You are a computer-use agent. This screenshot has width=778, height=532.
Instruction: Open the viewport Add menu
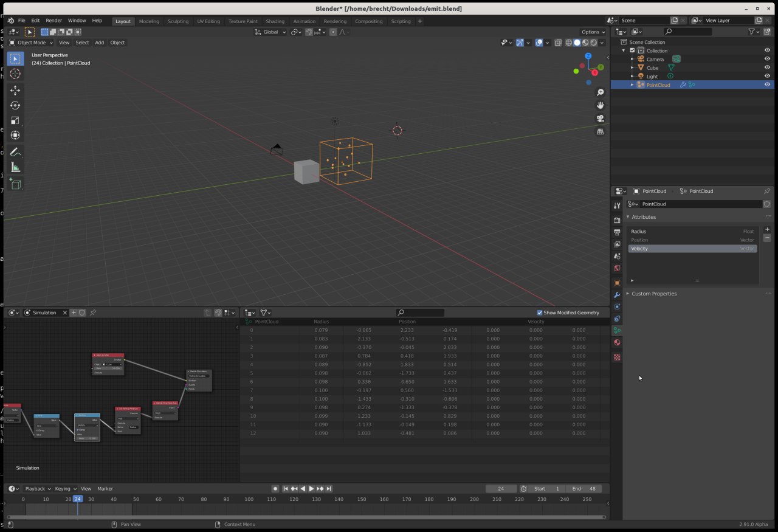99,43
